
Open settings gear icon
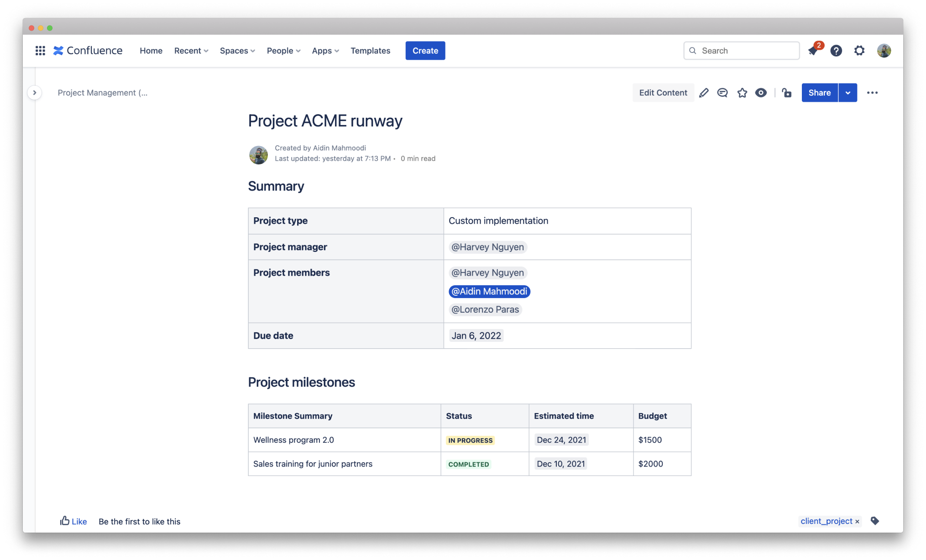coord(859,51)
